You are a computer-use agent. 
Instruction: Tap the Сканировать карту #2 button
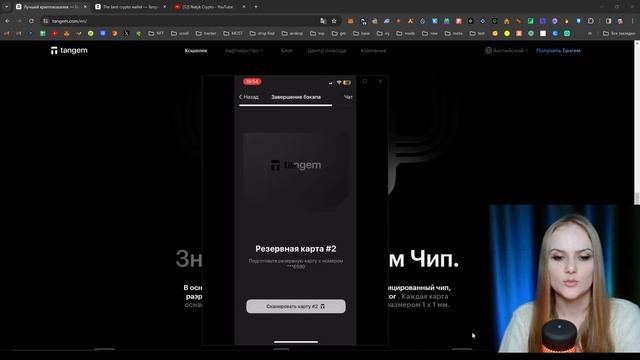[x=296, y=306]
